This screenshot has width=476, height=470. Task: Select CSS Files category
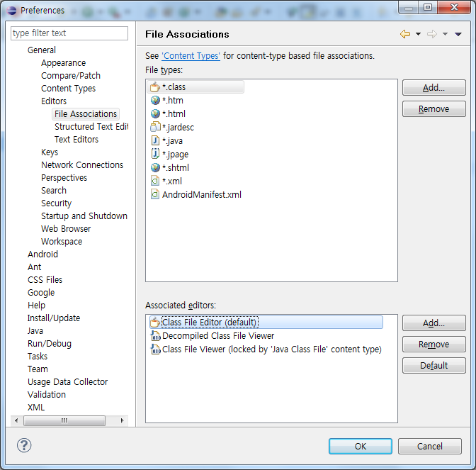click(45, 280)
